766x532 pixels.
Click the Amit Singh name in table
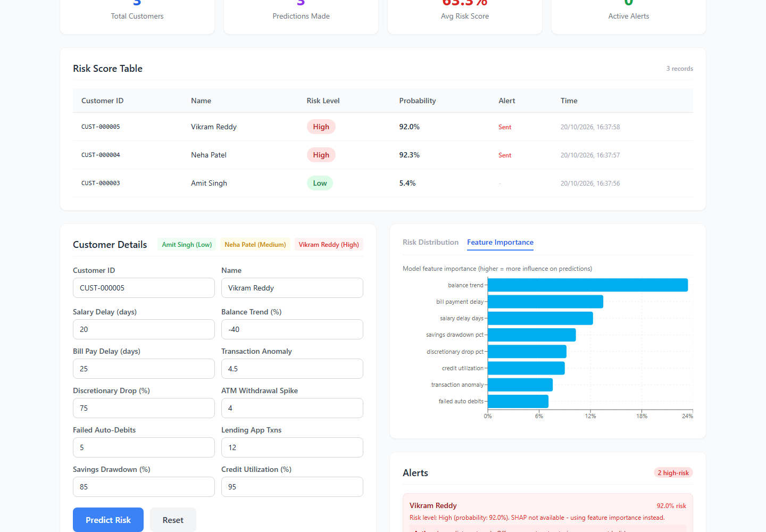point(209,183)
